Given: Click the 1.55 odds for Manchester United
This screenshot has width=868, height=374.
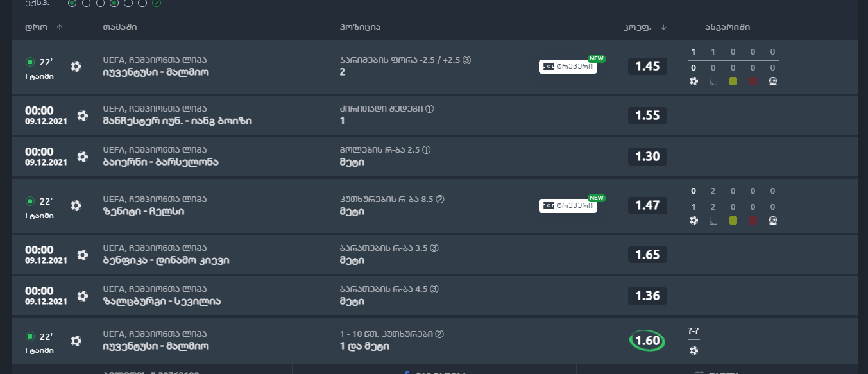Looking at the screenshot, I should [x=647, y=115].
